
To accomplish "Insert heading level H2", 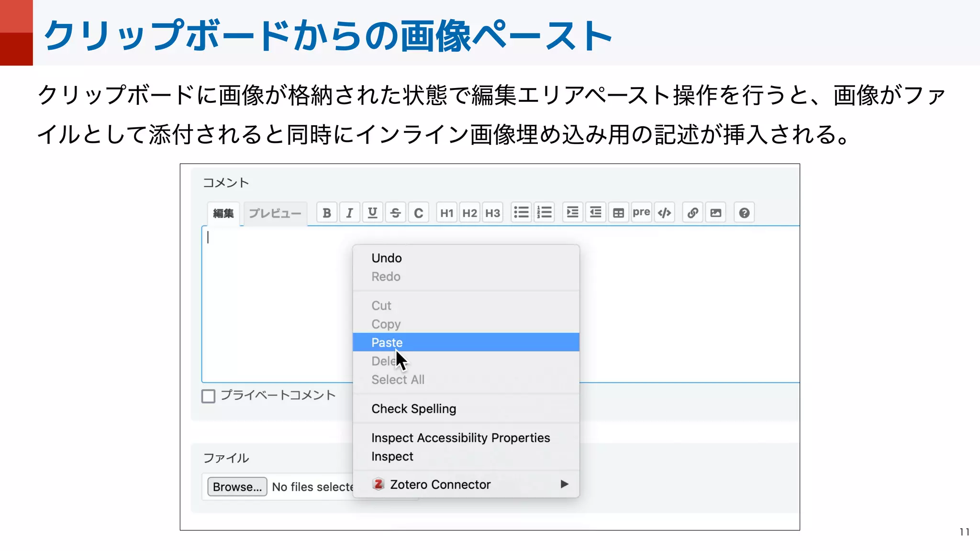I will (x=470, y=213).
